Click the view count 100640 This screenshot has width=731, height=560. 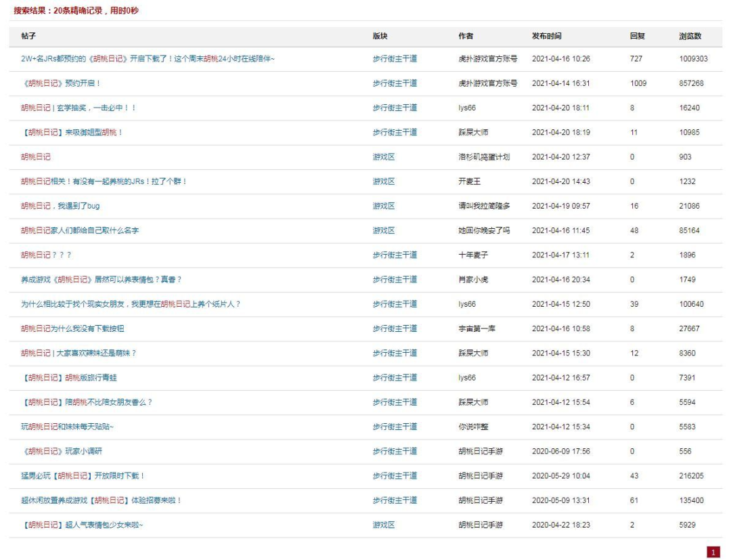(x=691, y=305)
